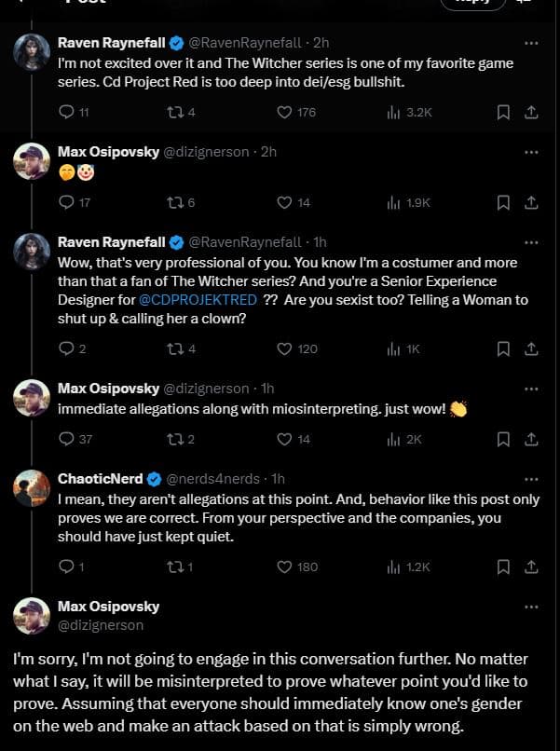This screenshot has height=751, width=560.
Task: Reply to Max's post with 37 replies
Action: point(65,439)
